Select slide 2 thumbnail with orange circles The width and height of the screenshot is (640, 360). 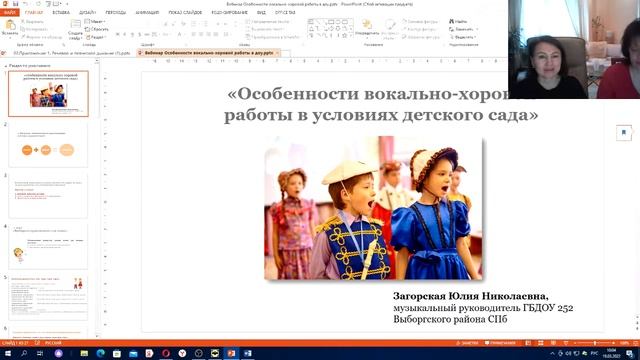point(48,145)
